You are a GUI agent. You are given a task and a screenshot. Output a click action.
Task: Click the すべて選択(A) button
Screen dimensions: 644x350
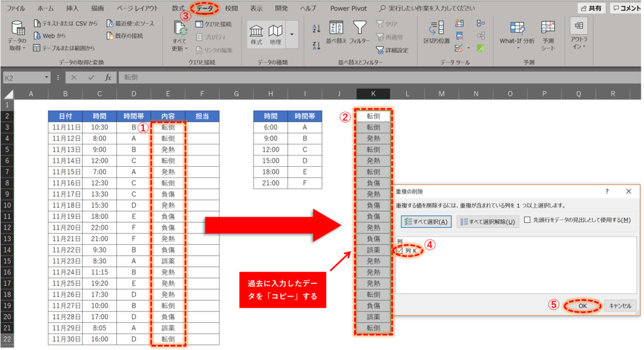[426, 222]
